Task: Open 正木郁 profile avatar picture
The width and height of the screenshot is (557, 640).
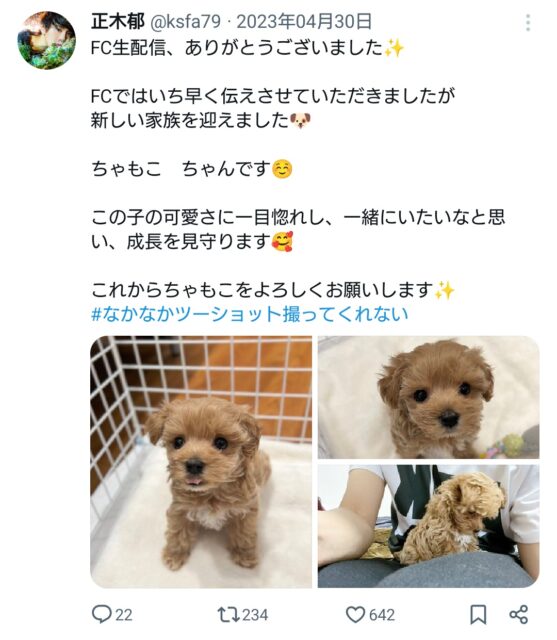Action: tap(47, 40)
